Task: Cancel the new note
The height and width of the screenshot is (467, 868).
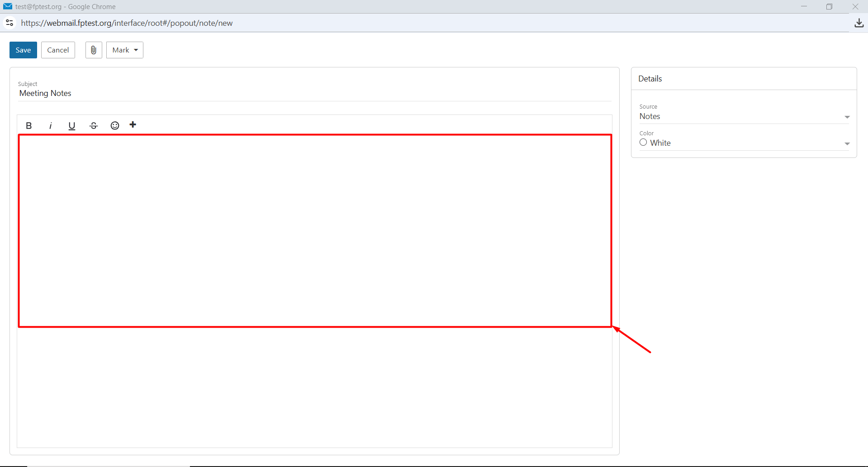Action: coord(58,50)
